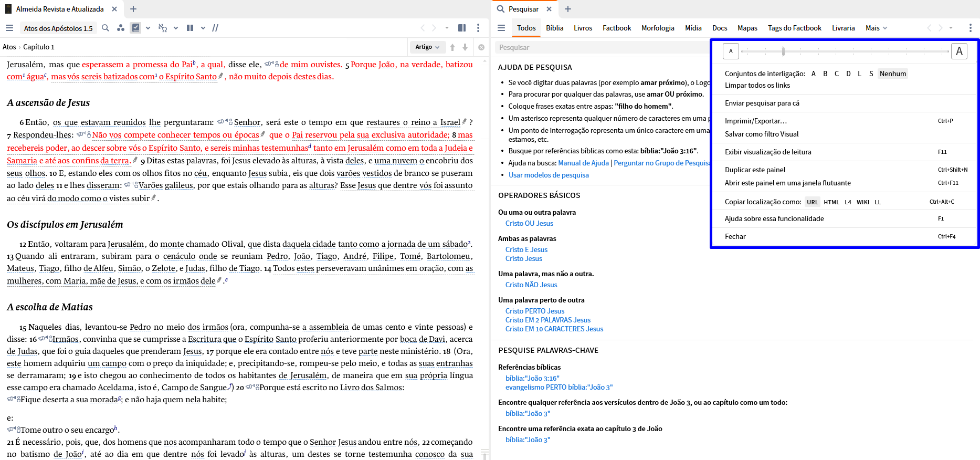This screenshot has height=460, width=980.
Task: Select link set A
Action: 814,74
